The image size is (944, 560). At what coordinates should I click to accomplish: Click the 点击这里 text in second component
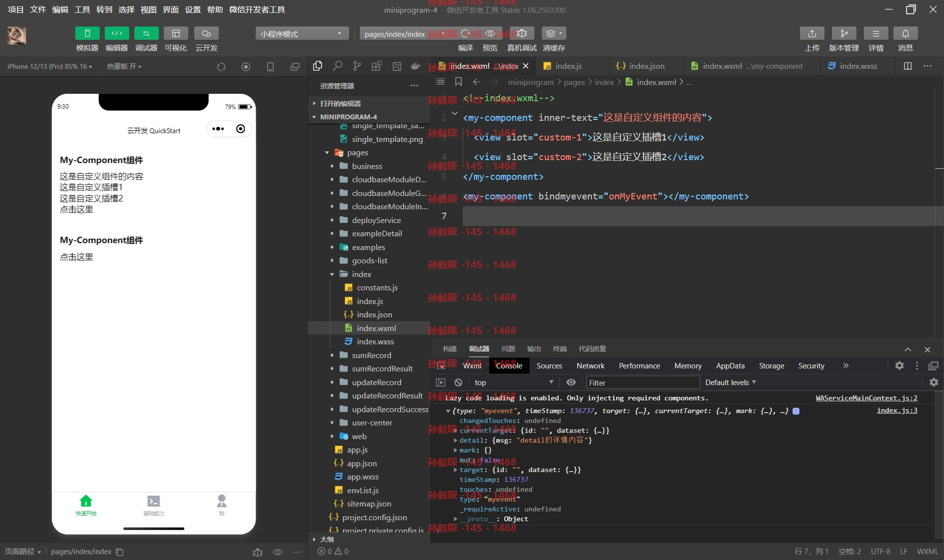[x=76, y=257]
